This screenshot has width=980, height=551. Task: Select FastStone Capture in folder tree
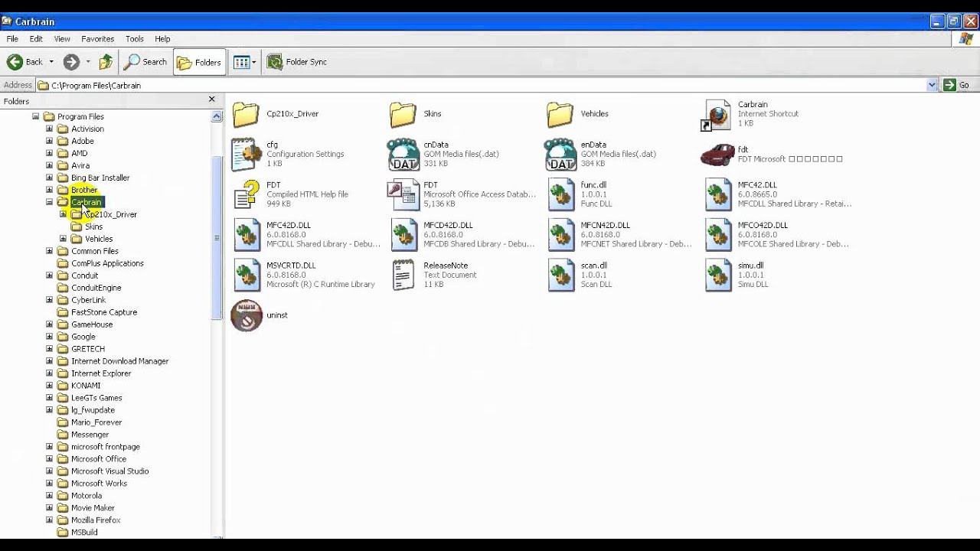(x=104, y=312)
